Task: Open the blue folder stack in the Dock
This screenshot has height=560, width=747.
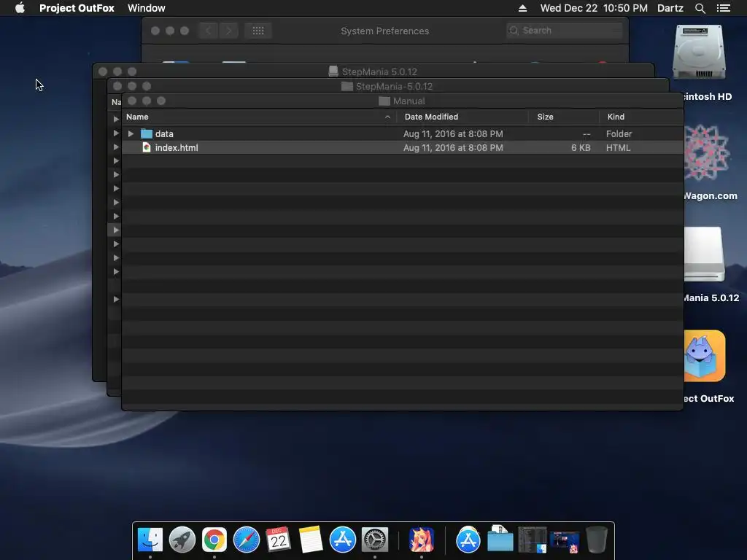Action: point(500,539)
